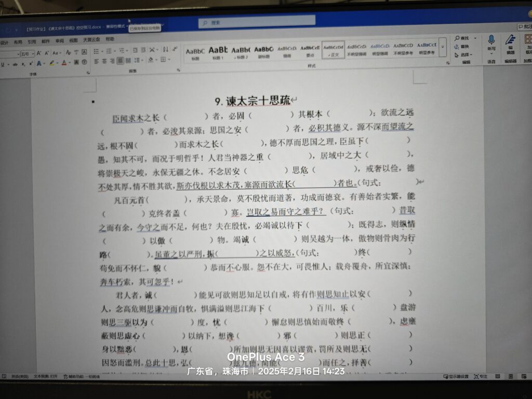Open the 选择 select menu

(x=463, y=55)
